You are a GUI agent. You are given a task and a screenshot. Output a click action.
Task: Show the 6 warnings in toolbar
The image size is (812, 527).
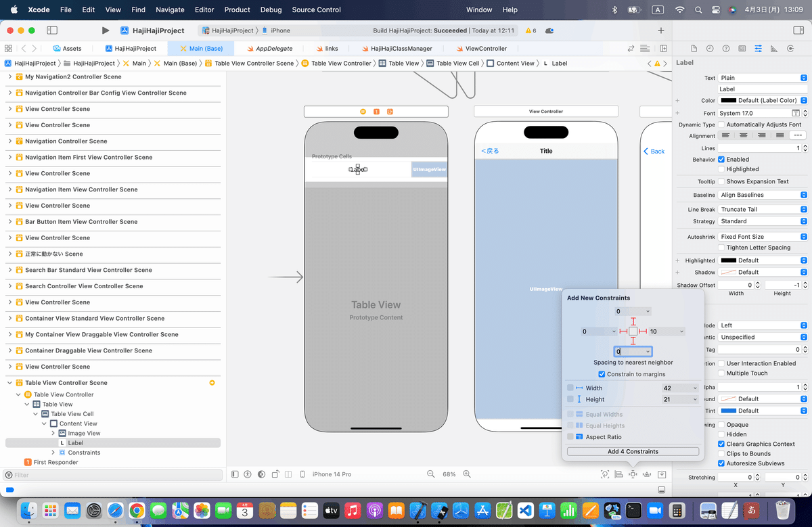coord(530,30)
